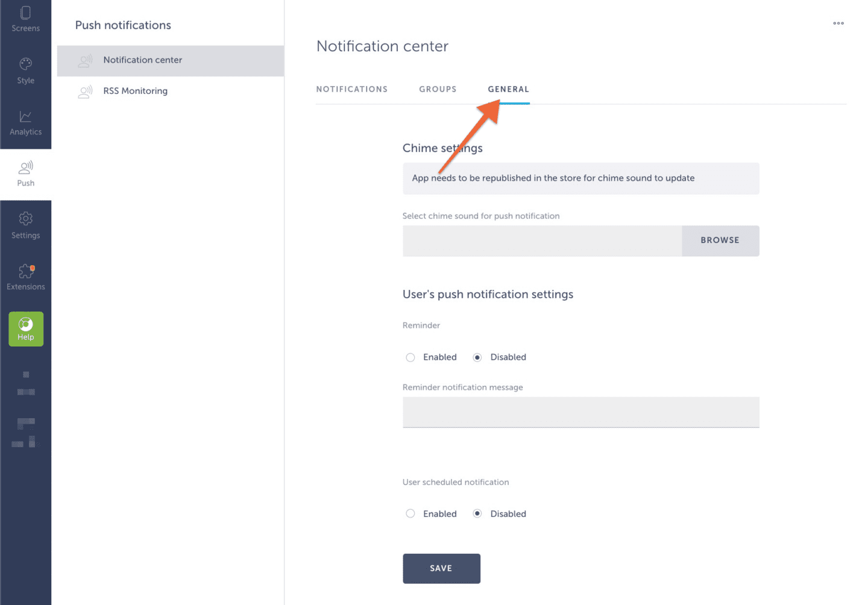Open the Style palette section
This screenshot has height=605, width=868.
coord(25,71)
